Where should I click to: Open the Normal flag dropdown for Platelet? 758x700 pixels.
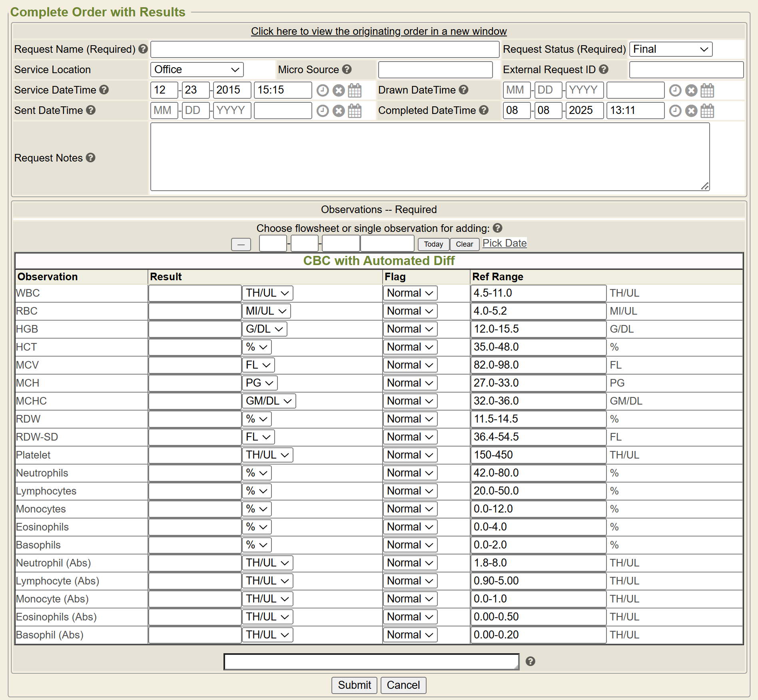410,455
